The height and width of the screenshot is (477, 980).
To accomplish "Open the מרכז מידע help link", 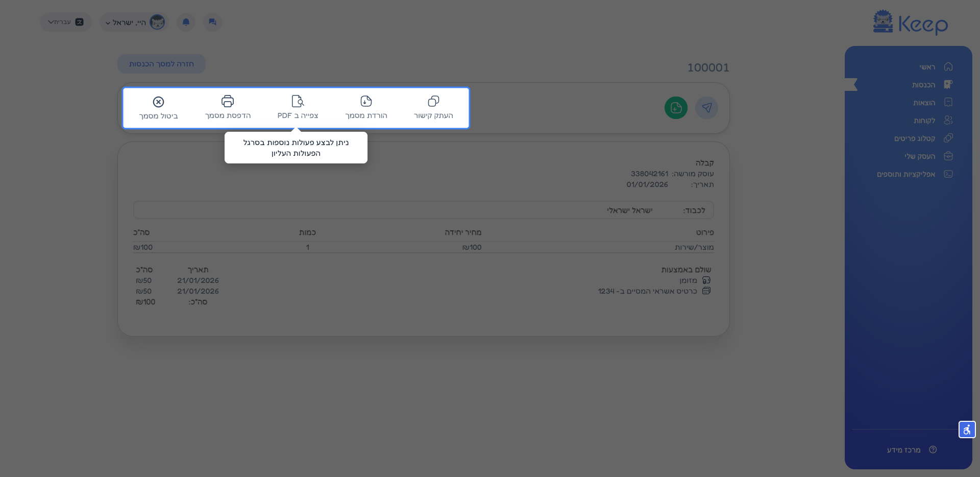I will [x=903, y=450].
